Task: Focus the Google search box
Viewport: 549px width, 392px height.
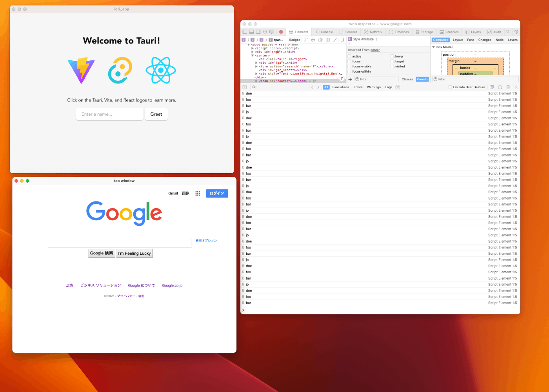Action: (x=120, y=243)
